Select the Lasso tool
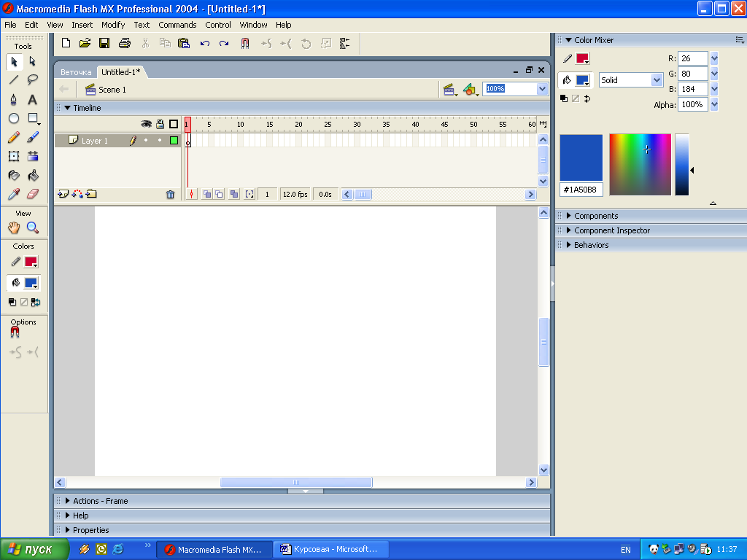Viewport: 747px width, 560px height. point(32,80)
